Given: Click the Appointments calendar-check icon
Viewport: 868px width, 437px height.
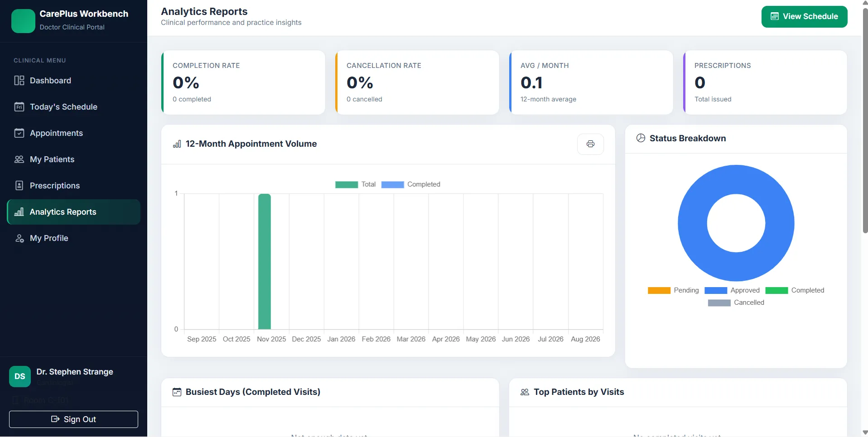Looking at the screenshot, I should click(19, 133).
